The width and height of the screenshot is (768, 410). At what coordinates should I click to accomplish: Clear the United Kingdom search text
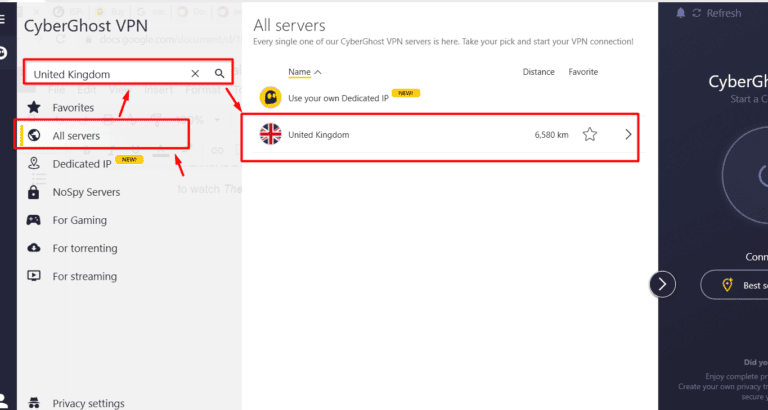(195, 74)
